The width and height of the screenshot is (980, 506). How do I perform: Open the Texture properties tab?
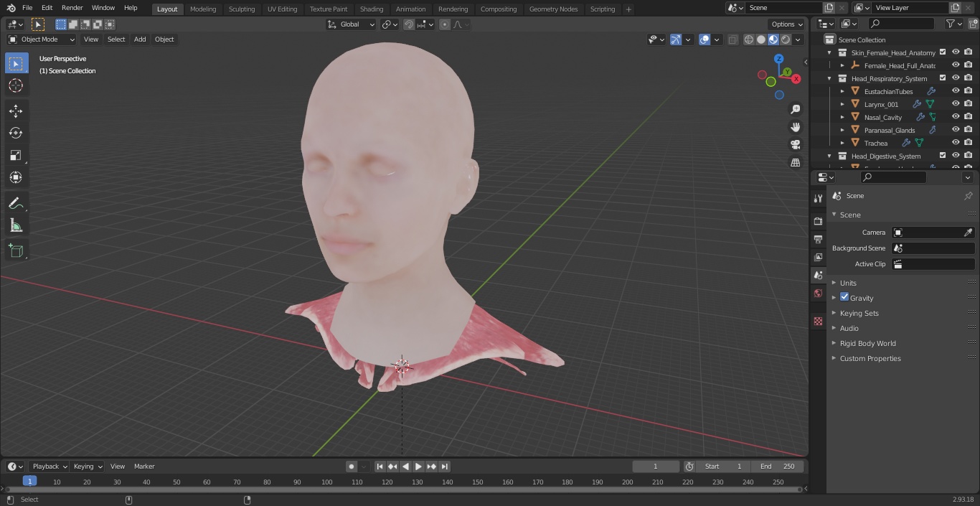point(818,321)
